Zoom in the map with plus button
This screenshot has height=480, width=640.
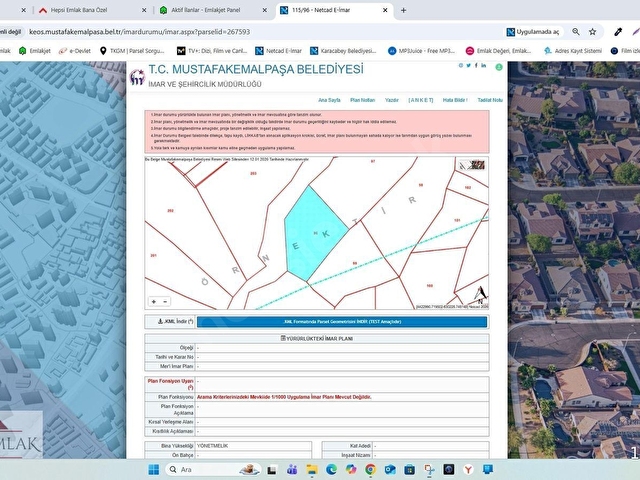pos(154,302)
